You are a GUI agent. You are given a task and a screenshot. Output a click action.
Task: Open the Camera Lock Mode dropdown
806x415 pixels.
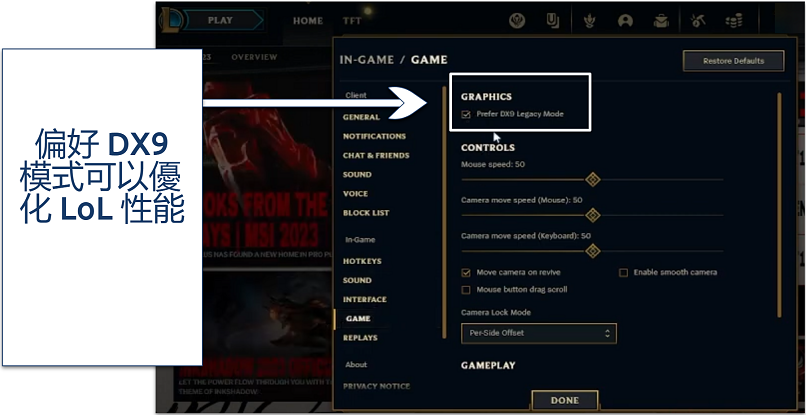539,333
